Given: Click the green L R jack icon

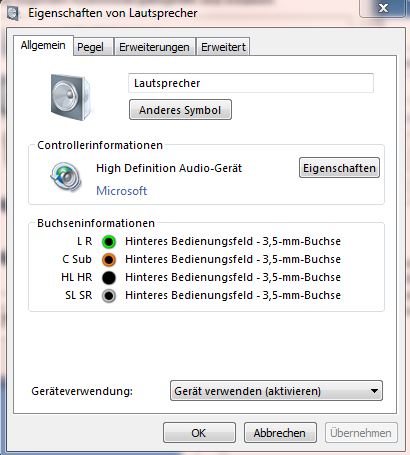Looking at the screenshot, I should tap(109, 241).
